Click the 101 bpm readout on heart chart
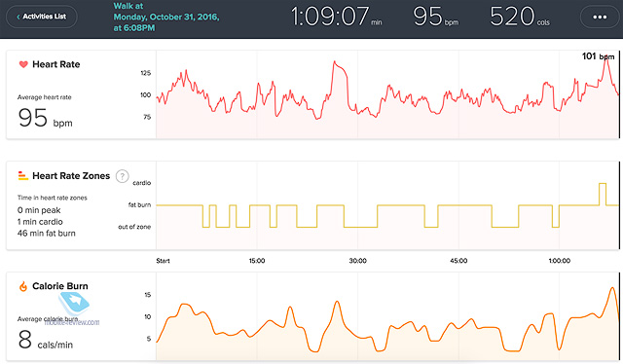 pos(598,56)
